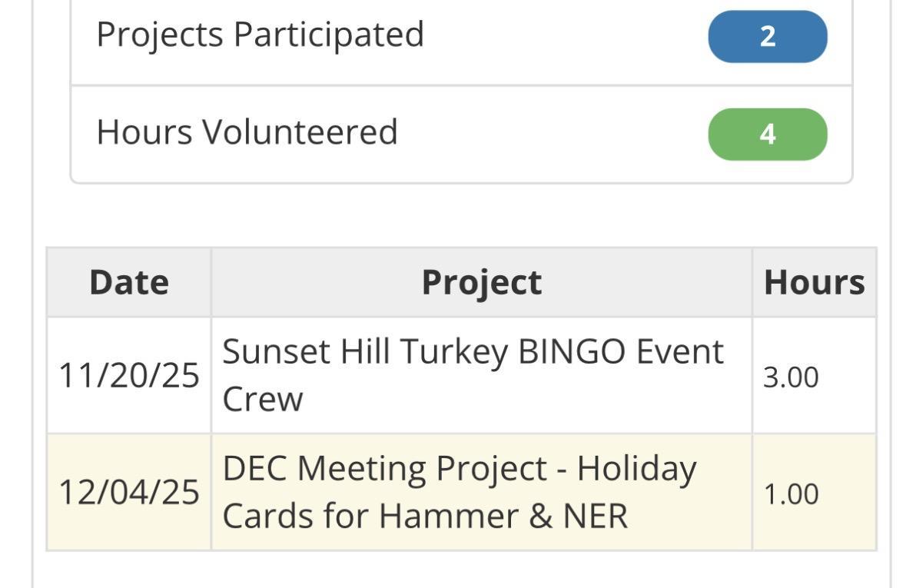Viewport: 906px width, 588px height.
Task: Click the 11/20/25 date cell
Action: pos(129,377)
